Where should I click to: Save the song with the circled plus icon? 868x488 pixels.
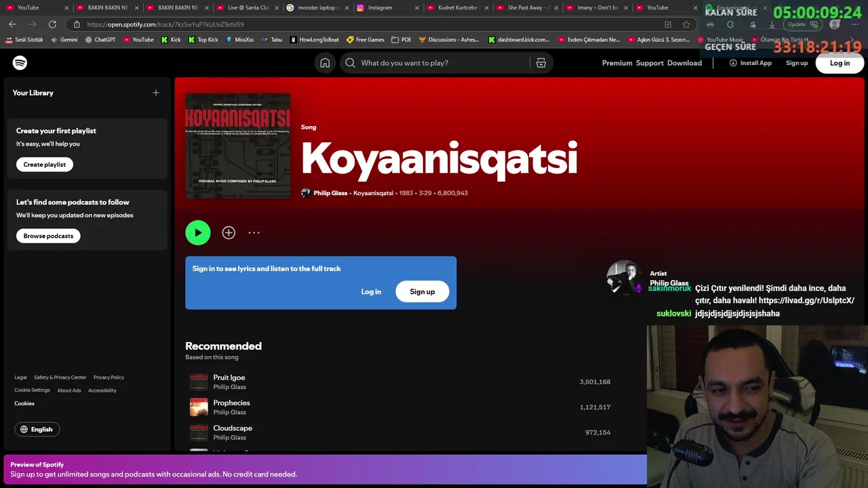click(229, 232)
